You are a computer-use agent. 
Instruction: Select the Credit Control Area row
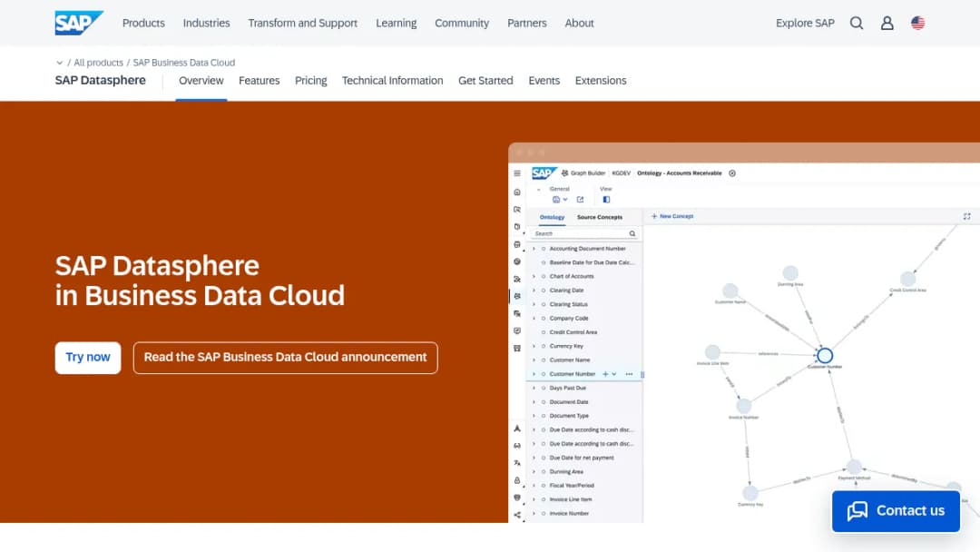click(583, 332)
